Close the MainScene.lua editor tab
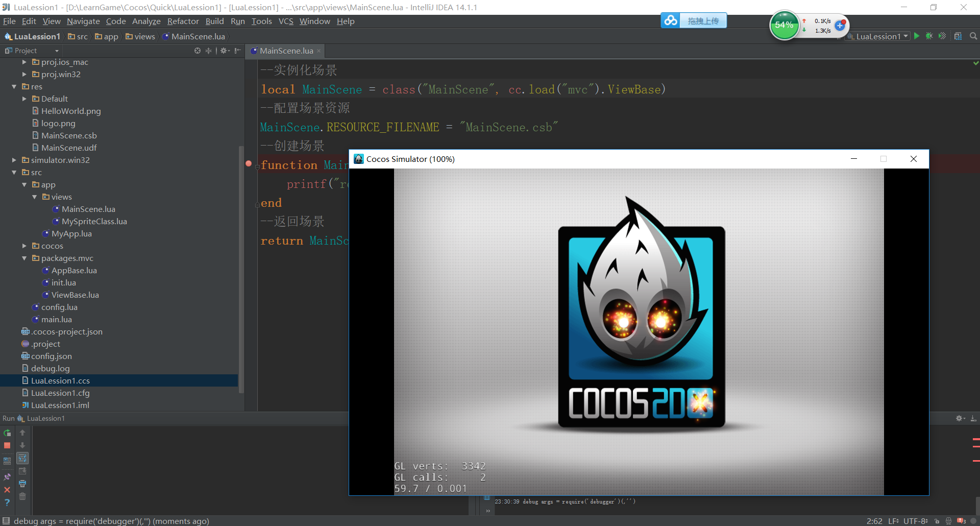The image size is (980, 526). tap(319, 51)
